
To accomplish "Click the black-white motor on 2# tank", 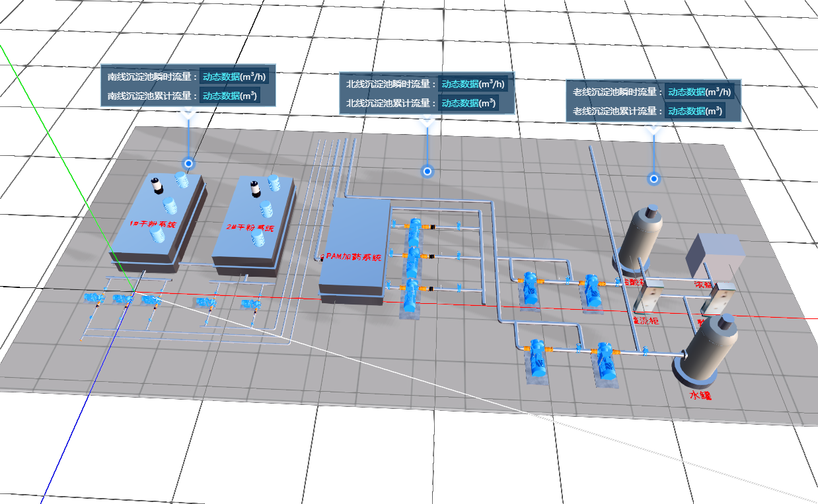I will click(255, 188).
